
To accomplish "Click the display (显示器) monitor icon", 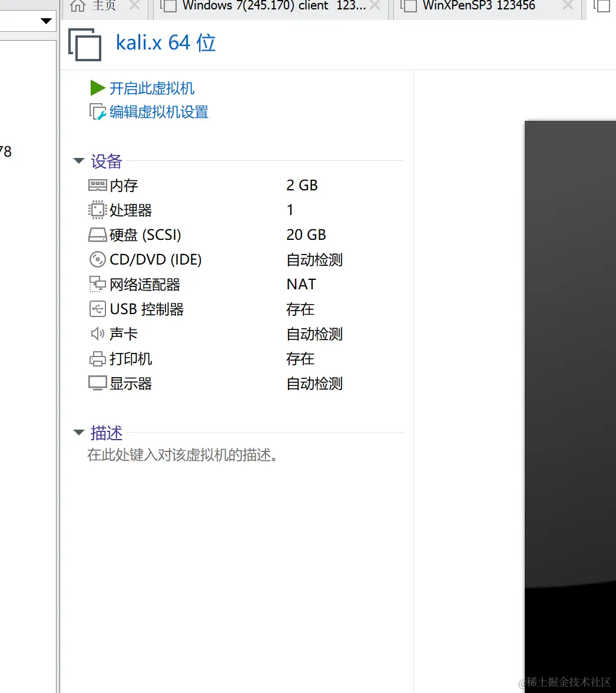I will click(x=98, y=383).
